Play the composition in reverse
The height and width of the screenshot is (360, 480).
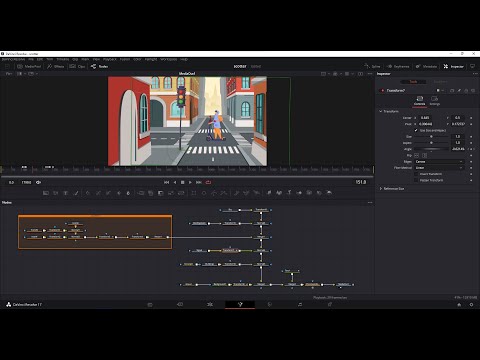pos(175,182)
